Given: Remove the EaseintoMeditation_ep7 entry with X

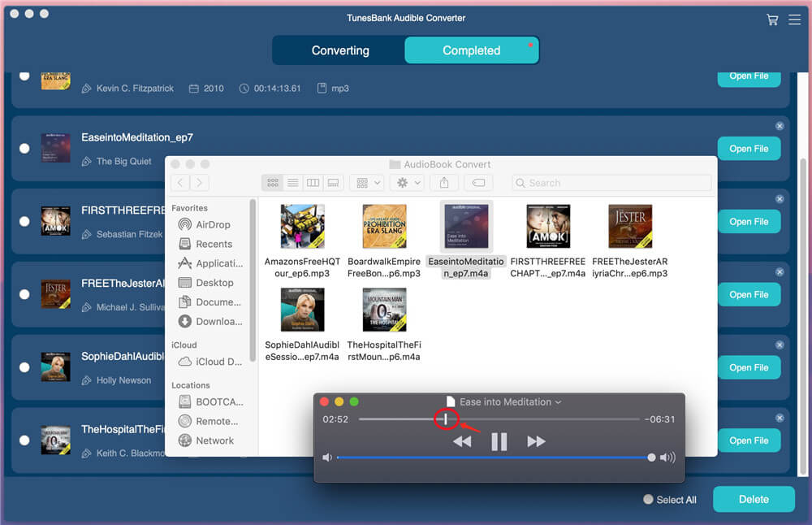Looking at the screenshot, I should [780, 126].
